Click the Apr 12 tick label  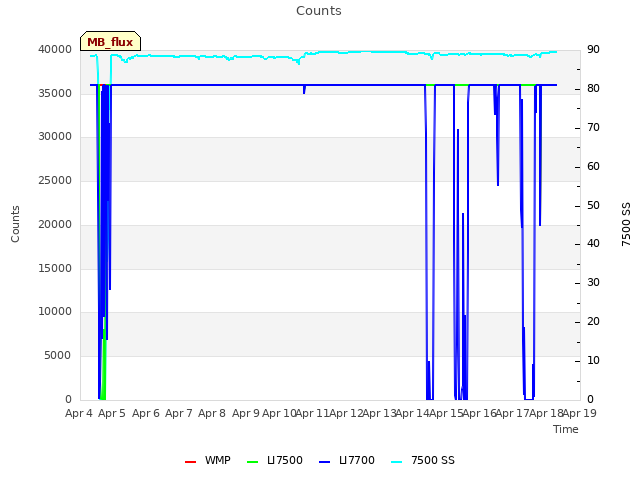(x=346, y=413)
